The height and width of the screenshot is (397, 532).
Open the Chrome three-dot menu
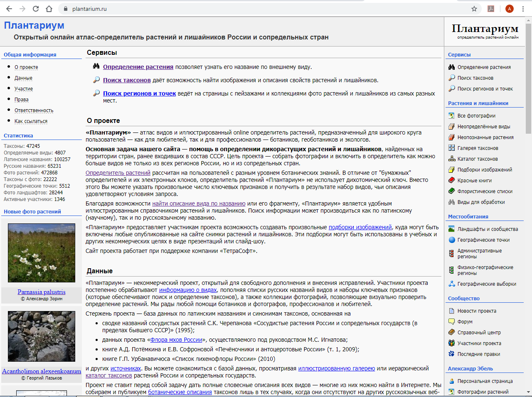pyautogui.click(x=523, y=9)
